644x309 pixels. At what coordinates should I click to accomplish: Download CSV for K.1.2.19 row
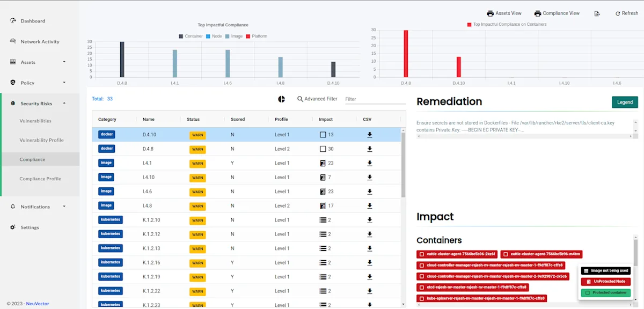coord(370,277)
